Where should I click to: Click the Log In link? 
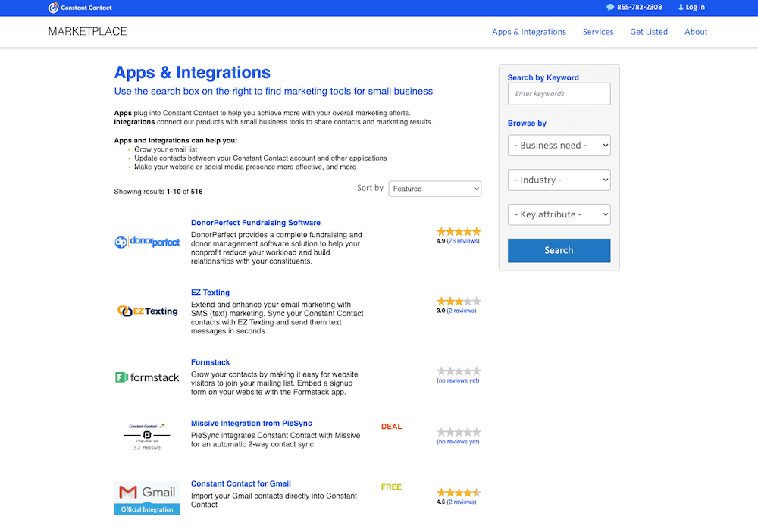coord(694,8)
